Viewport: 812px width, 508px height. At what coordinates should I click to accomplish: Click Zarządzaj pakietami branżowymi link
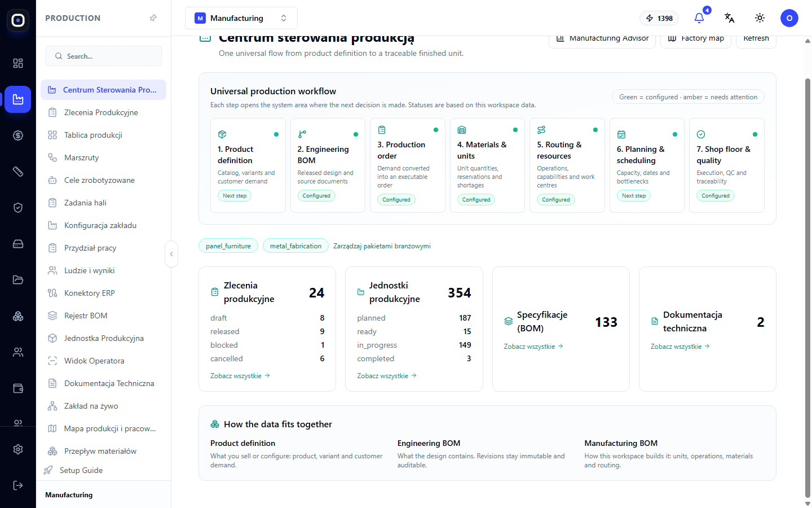pos(382,246)
